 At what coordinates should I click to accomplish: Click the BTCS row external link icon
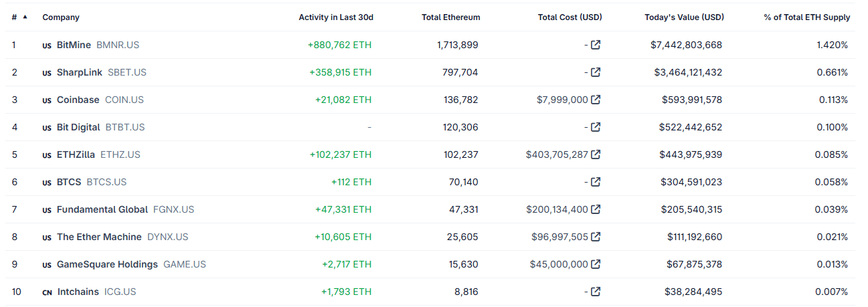pyautogui.click(x=596, y=182)
